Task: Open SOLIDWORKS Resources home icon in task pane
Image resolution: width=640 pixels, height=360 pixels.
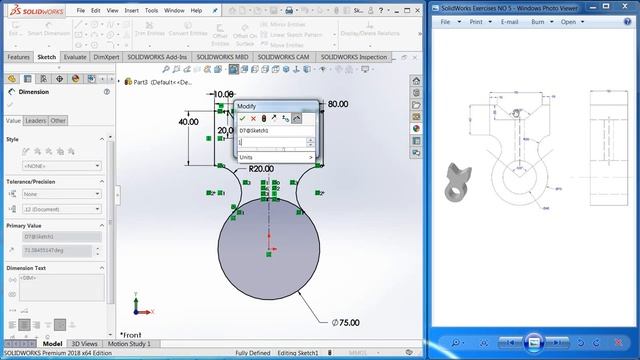Action: tap(416, 81)
